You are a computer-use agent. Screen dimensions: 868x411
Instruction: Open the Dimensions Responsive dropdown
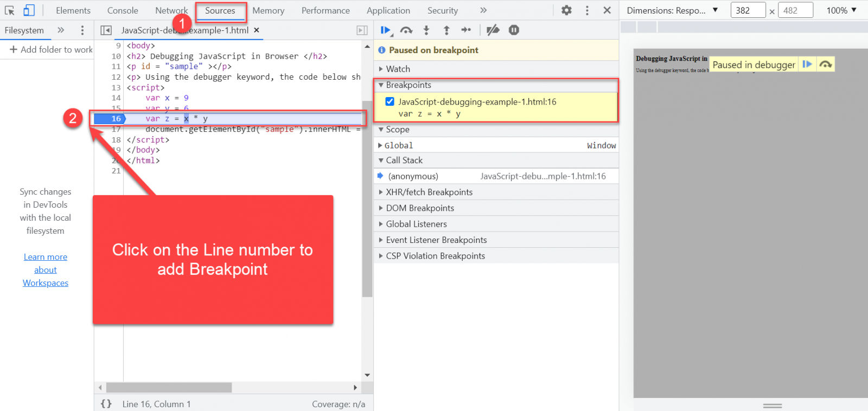click(673, 10)
